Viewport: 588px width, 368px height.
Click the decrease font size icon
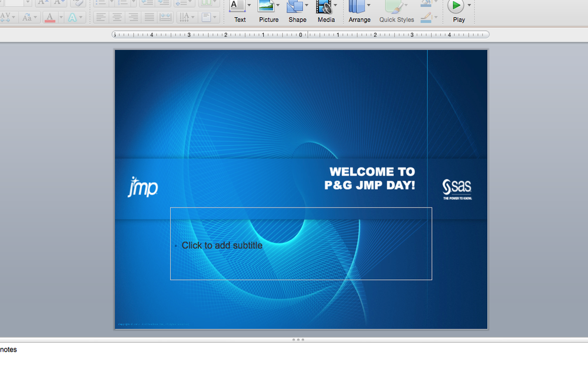click(58, 3)
